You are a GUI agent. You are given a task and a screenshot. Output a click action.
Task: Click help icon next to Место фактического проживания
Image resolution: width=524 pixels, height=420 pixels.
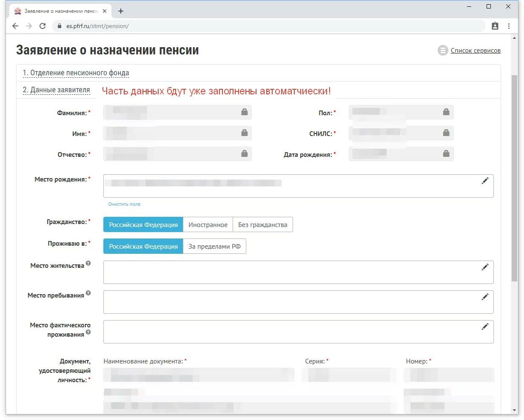click(88, 332)
